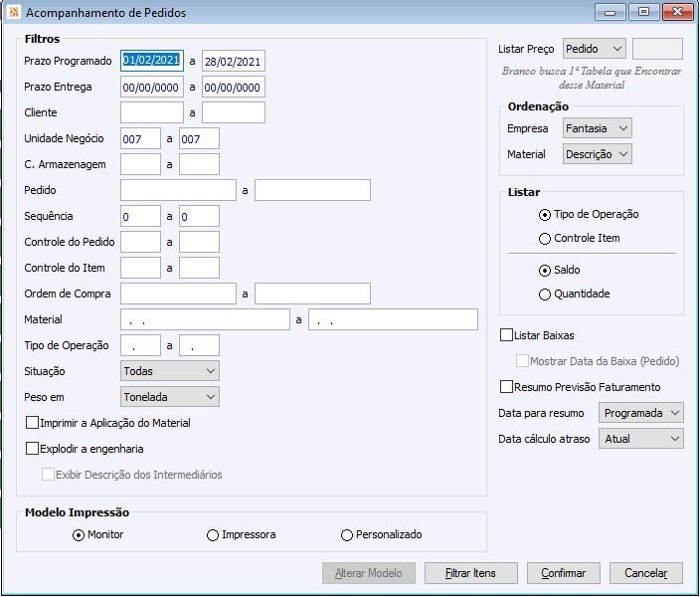Click the second Controle do Item field

pyautogui.click(x=199, y=268)
